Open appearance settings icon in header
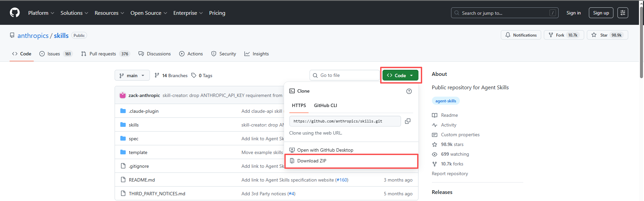The height and width of the screenshot is (201, 644). coord(623,13)
